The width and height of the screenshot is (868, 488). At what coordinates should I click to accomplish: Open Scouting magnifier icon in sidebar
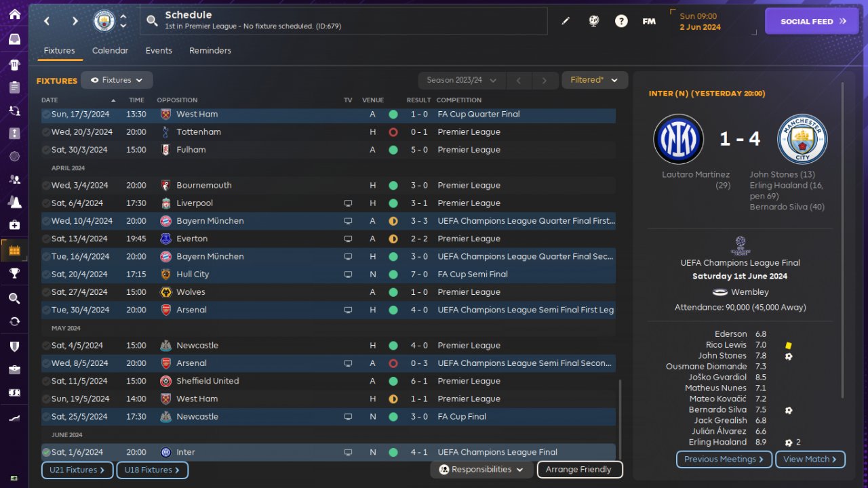click(x=14, y=299)
